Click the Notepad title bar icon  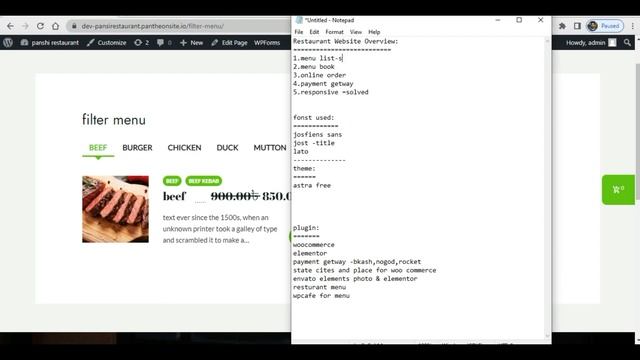pyautogui.click(x=299, y=20)
